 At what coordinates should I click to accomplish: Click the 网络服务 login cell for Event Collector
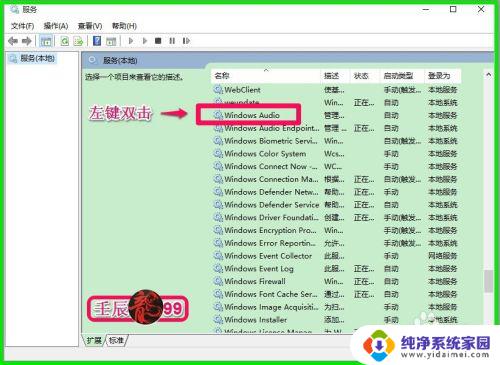443,256
